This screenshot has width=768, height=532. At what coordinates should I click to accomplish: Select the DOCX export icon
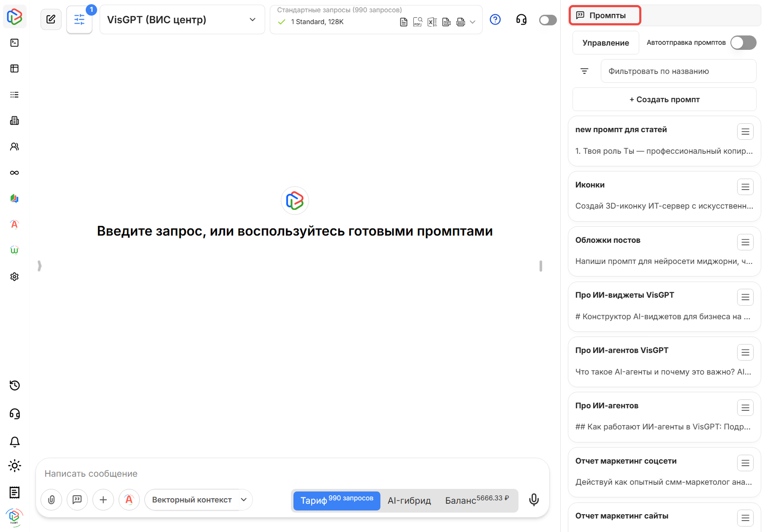[460, 22]
